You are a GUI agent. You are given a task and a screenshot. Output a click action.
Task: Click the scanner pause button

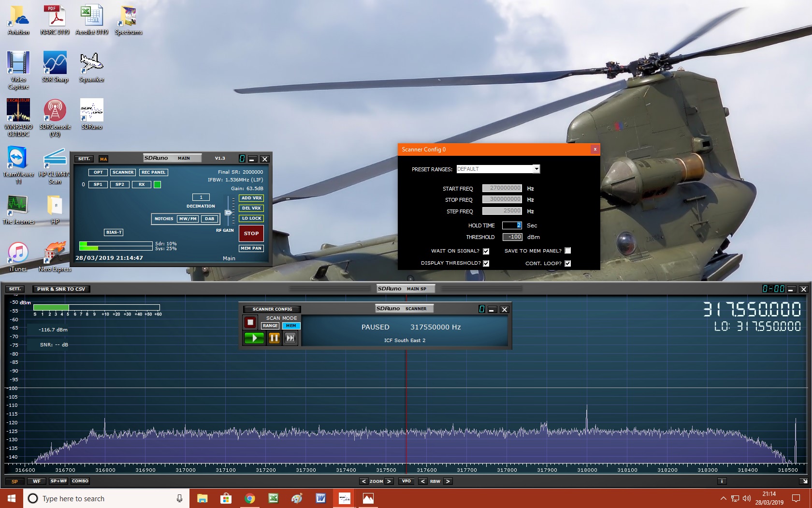pos(274,338)
